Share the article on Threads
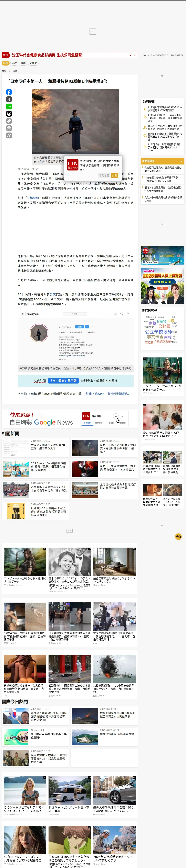186x868 pixels. pyautogui.click(x=9, y=114)
